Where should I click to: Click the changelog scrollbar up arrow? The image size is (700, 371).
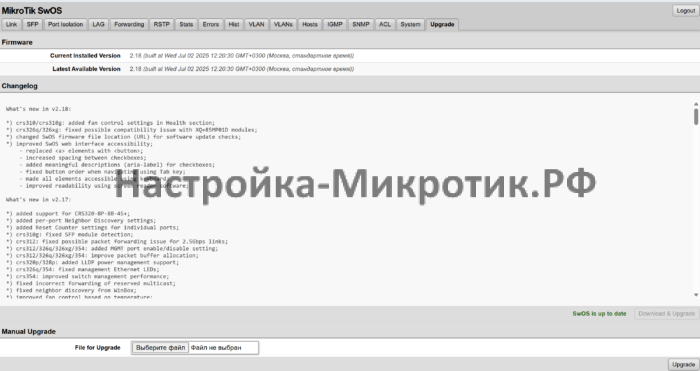point(696,104)
